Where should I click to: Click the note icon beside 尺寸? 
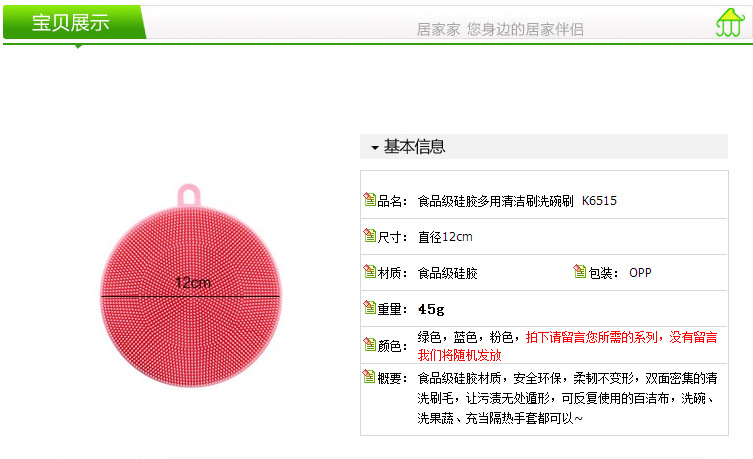[369, 235]
